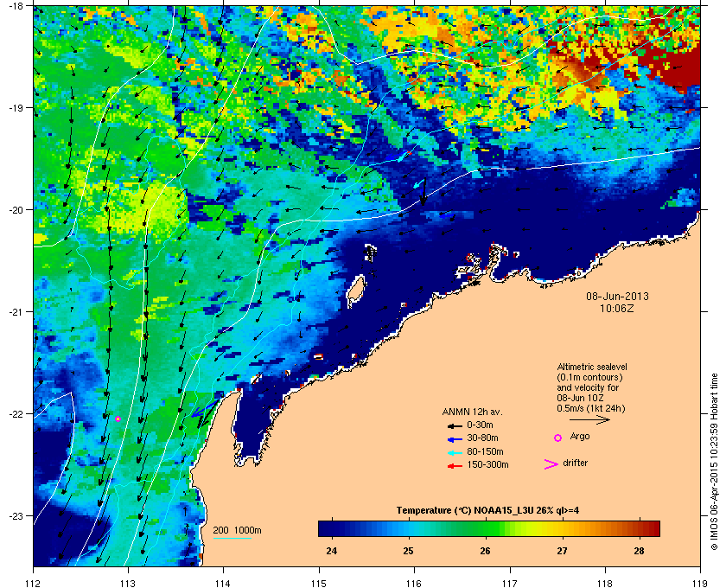Click the '0.5m/s (1kt 24h)' velocity label
This screenshot has height=588, width=726.
[591, 408]
